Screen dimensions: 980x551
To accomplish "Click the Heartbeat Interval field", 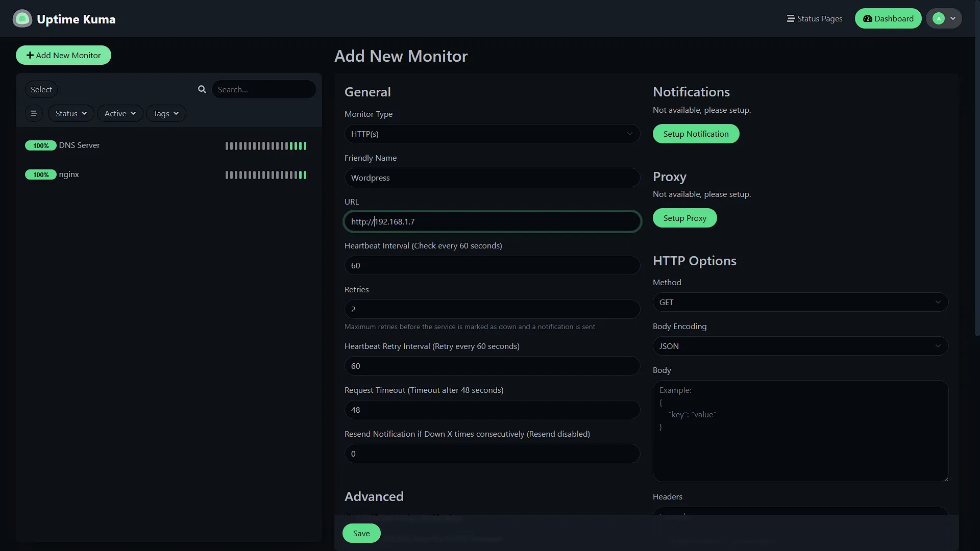I will 492,265.
